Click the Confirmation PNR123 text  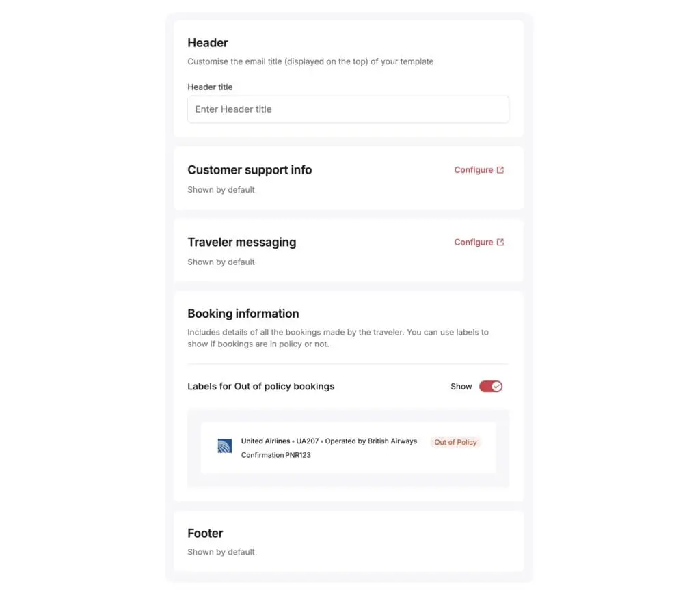[277, 455]
